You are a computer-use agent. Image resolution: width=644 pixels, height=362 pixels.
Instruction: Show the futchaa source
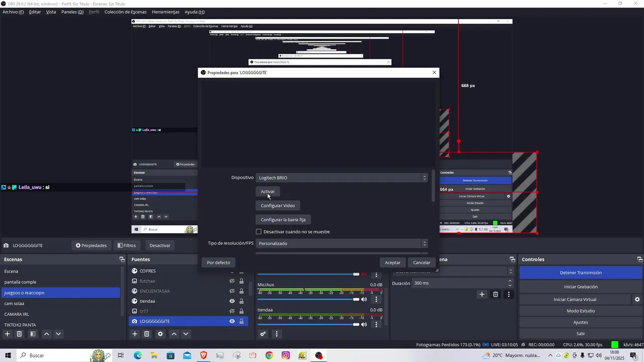(232, 281)
